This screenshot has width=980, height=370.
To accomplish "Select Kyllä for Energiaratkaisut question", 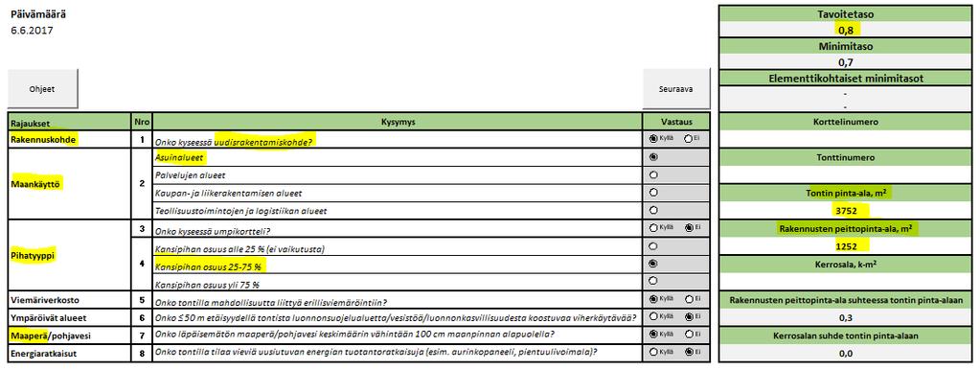I will coord(653,351).
